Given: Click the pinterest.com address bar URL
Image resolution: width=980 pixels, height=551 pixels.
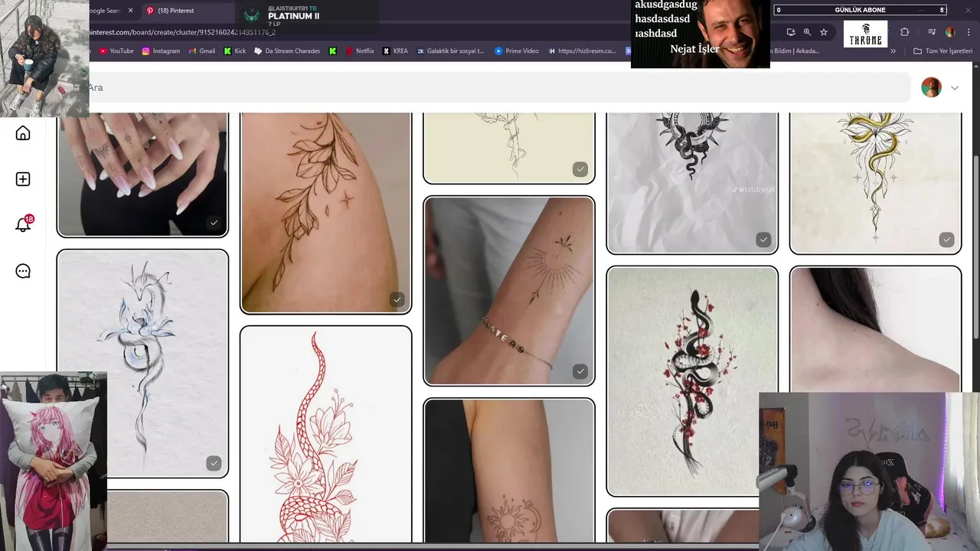Looking at the screenshot, I should click(x=182, y=32).
